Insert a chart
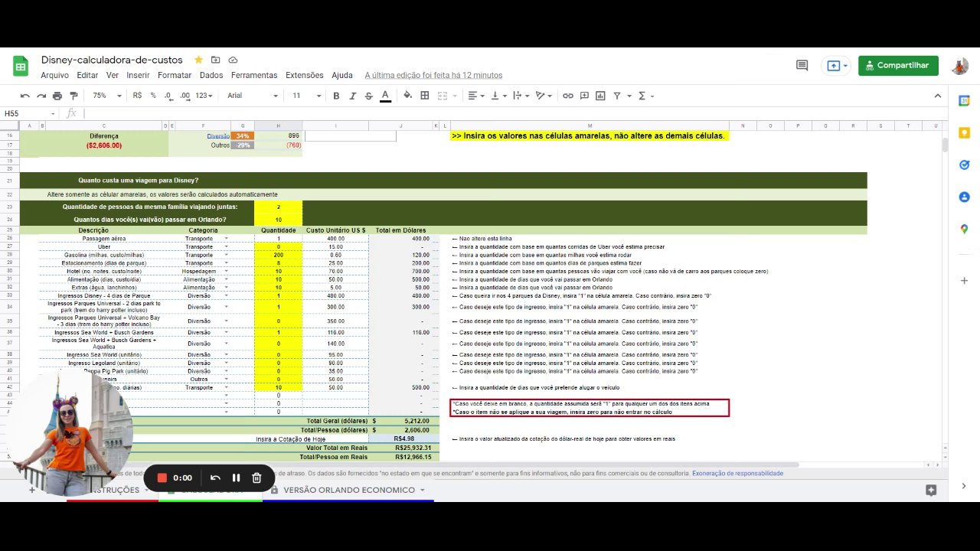Viewport: 980px width, 551px height. (601, 96)
